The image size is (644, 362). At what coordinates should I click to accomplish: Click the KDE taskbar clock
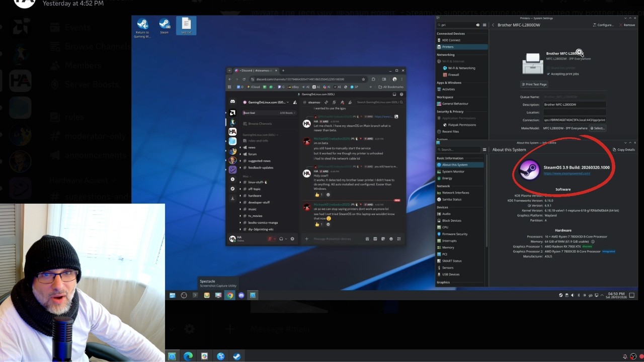tap(616, 295)
